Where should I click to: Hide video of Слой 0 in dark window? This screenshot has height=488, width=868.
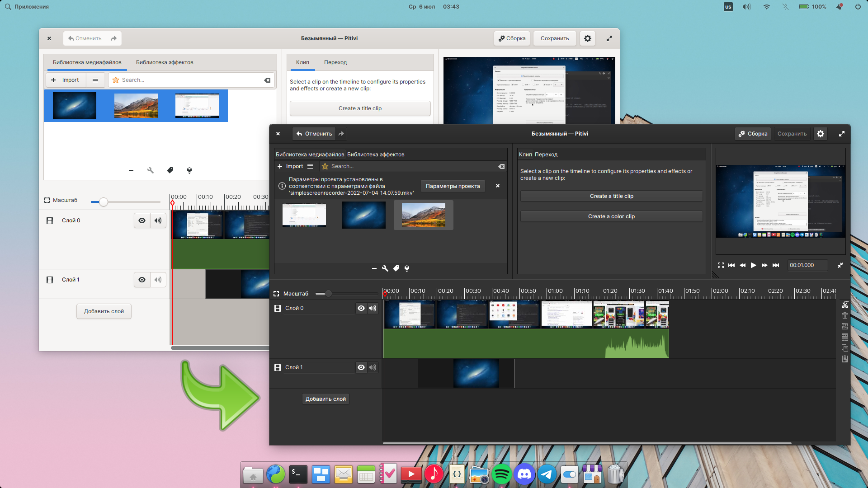tap(361, 308)
